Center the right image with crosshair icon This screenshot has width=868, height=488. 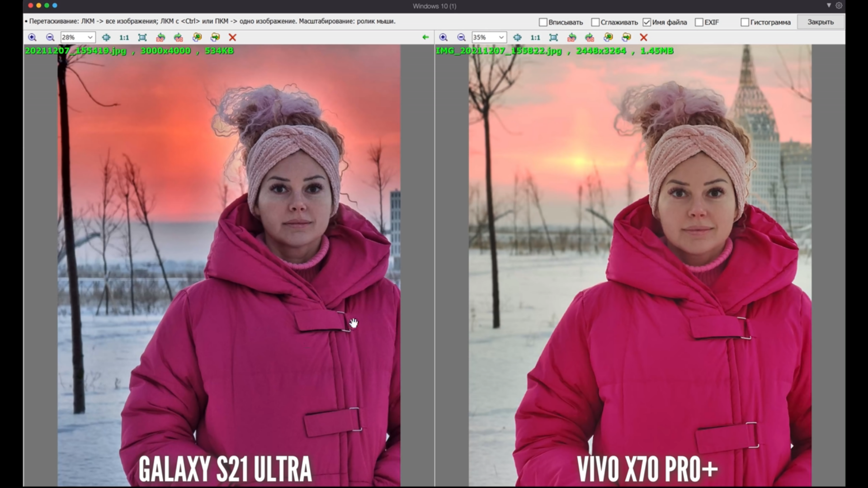pos(517,38)
